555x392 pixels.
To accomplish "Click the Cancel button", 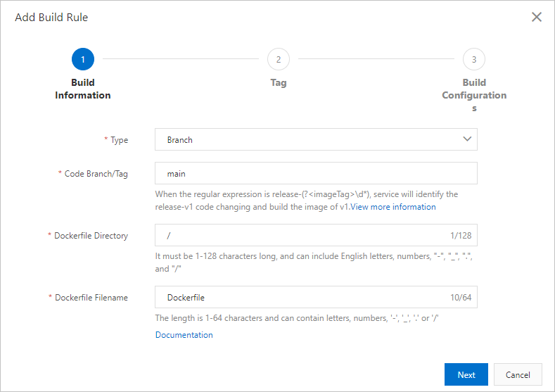I will click(518, 374).
